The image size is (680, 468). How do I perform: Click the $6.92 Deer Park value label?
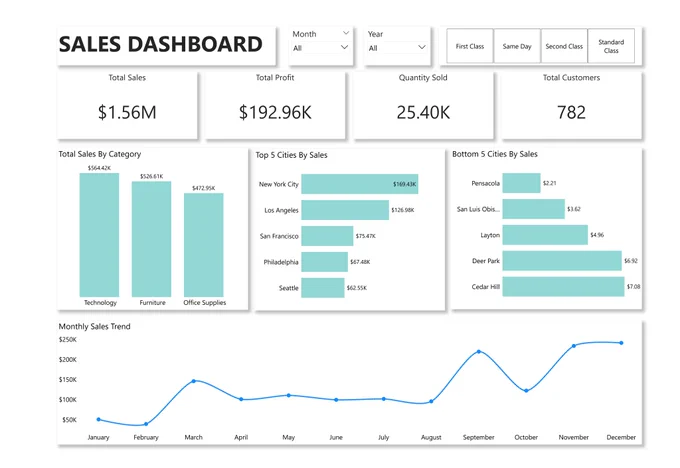[x=631, y=261]
